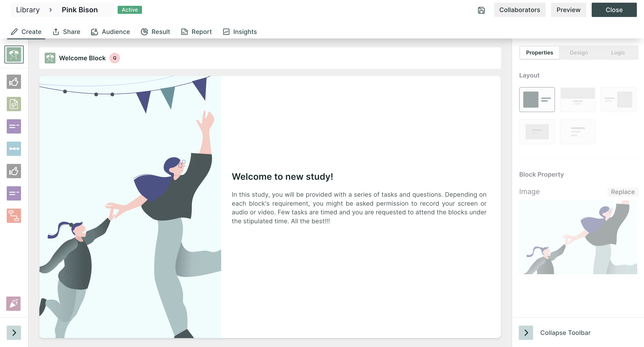Image resolution: width=644 pixels, height=347 pixels.
Task: Open the Share tab
Action: pos(66,32)
